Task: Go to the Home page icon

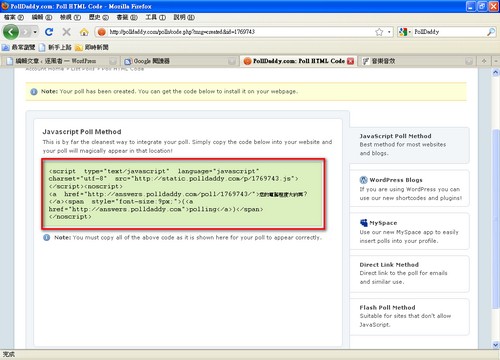Action: click(84, 32)
